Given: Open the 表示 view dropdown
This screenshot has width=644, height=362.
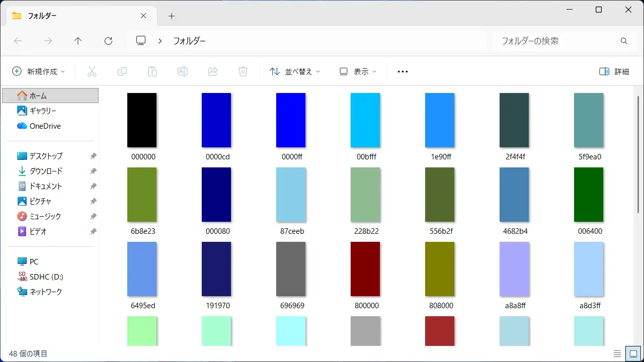Looking at the screenshot, I should [x=358, y=71].
